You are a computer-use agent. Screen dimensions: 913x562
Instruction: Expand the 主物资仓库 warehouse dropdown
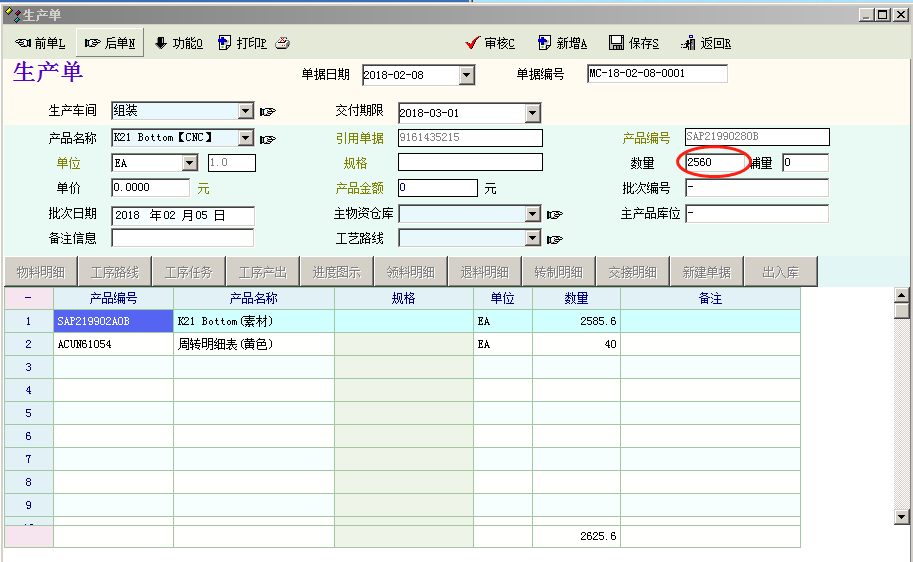click(x=533, y=214)
